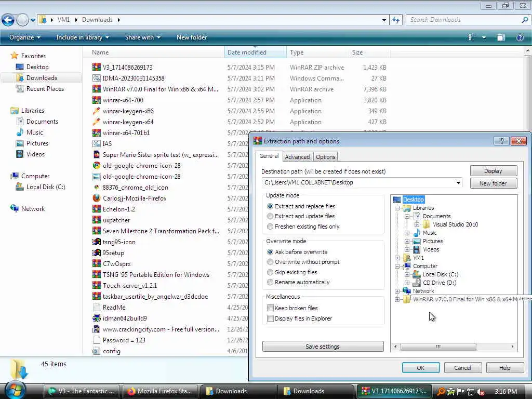532x399 pixels.
Task: Expand VM1 node in folder tree
Action: [397, 258]
